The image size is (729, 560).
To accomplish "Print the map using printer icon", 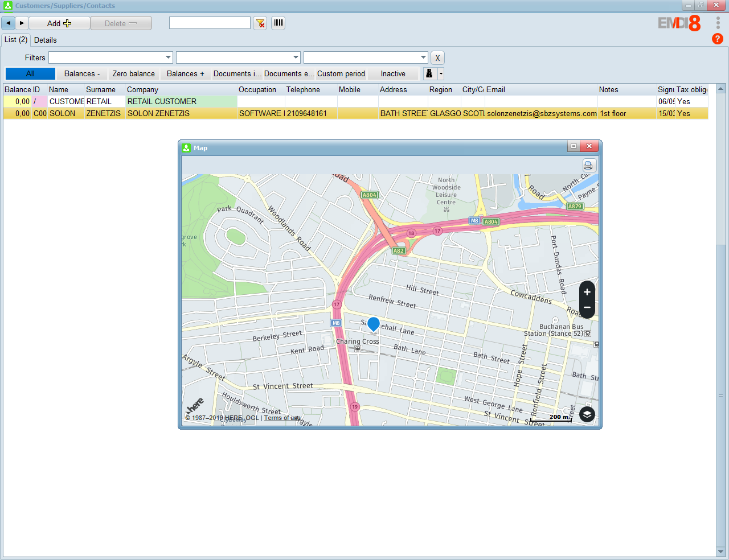I will coord(588,165).
